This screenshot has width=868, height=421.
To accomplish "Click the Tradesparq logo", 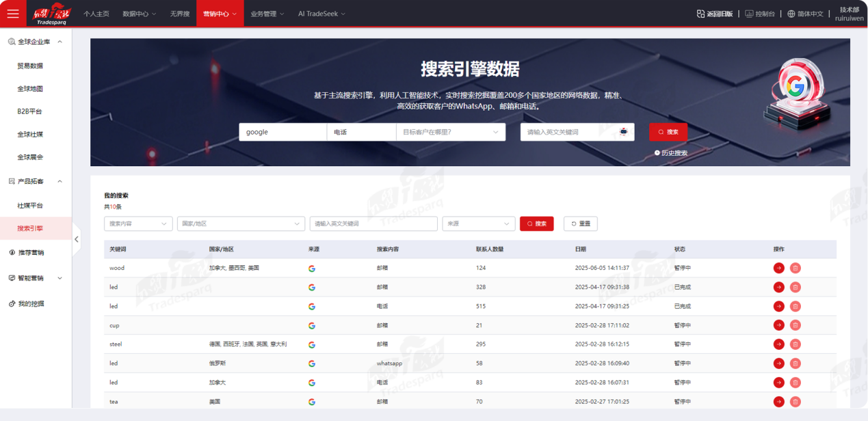I will coord(51,14).
